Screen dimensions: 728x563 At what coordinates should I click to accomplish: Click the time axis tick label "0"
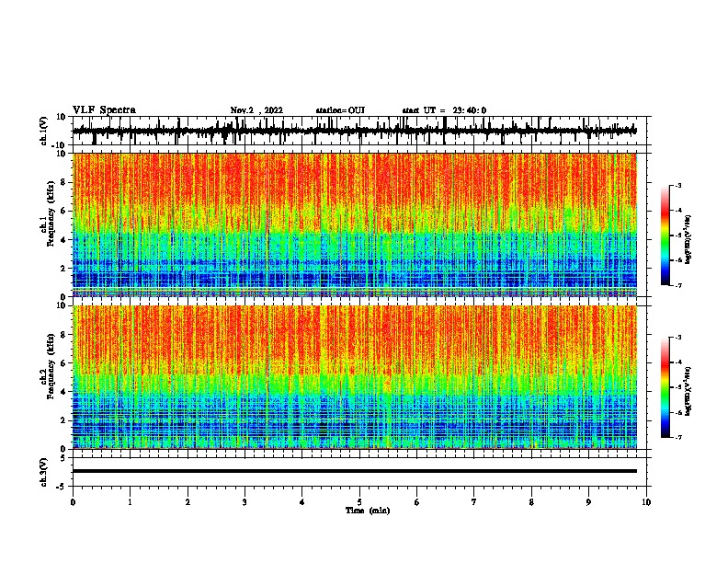(x=73, y=502)
